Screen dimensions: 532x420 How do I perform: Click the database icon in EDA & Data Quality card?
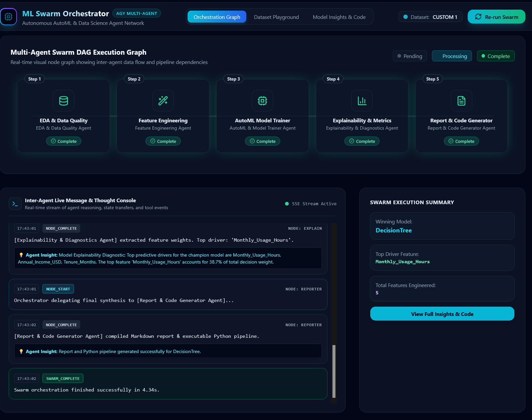[x=64, y=101]
